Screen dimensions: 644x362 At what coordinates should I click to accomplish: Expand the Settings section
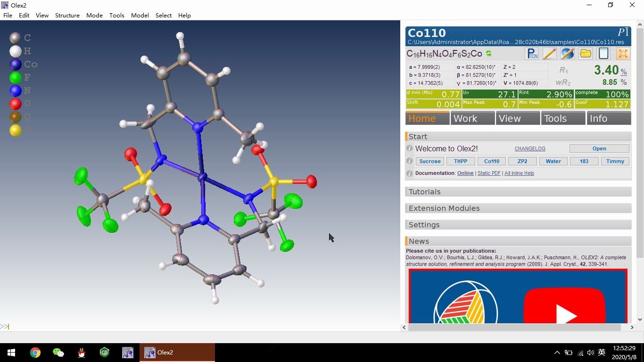tap(518, 225)
